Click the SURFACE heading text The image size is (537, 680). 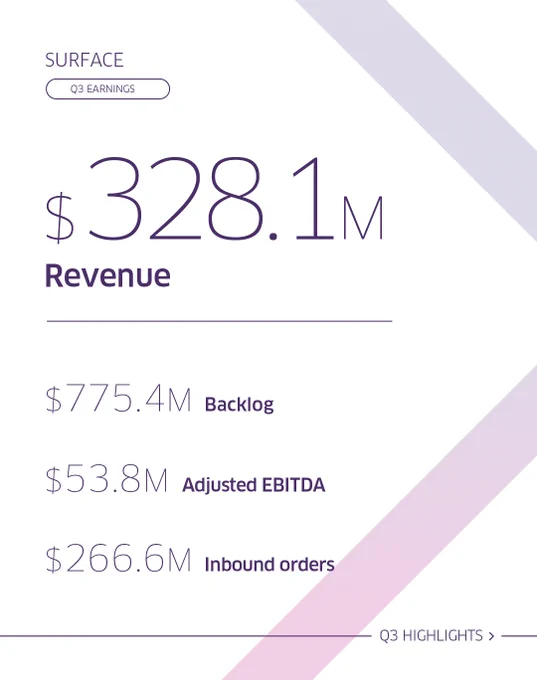[x=85, y=60]
